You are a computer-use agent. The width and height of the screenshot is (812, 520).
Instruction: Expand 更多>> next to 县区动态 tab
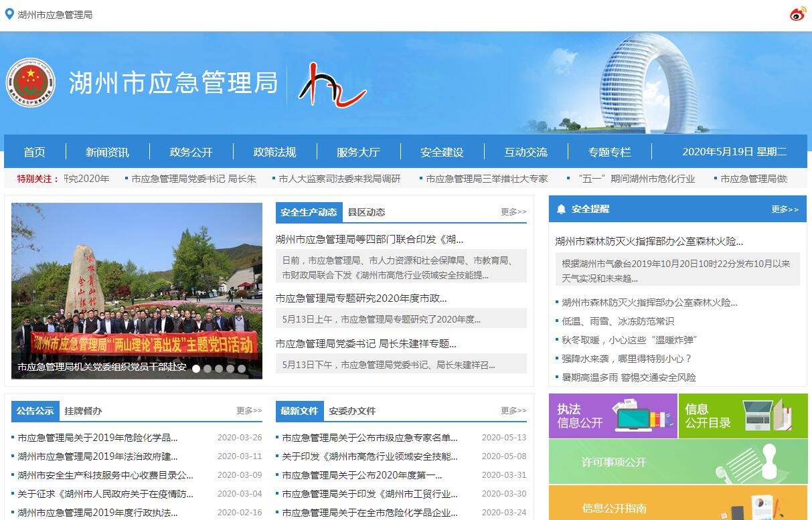[x=513, y=212]
